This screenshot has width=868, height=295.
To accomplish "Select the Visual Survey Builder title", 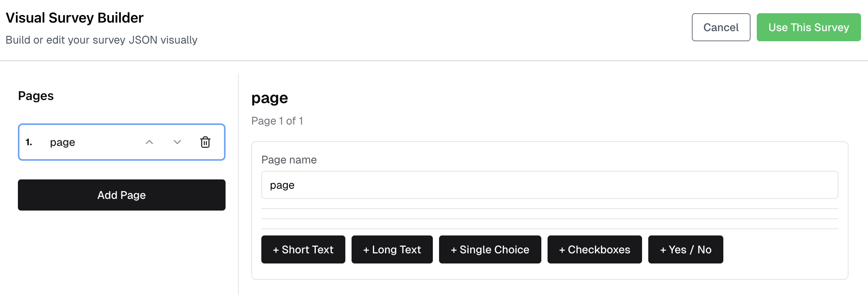I will click(75, 17).
